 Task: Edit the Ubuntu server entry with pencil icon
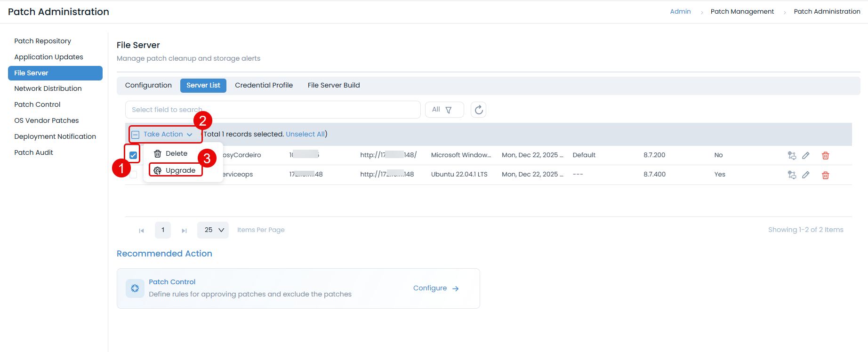click(x=806, y=175)
